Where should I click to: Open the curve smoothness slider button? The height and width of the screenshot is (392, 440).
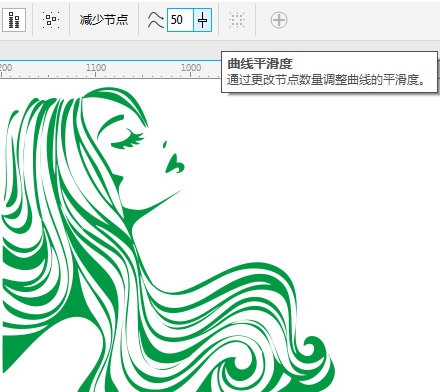click(x=203, y=20)
